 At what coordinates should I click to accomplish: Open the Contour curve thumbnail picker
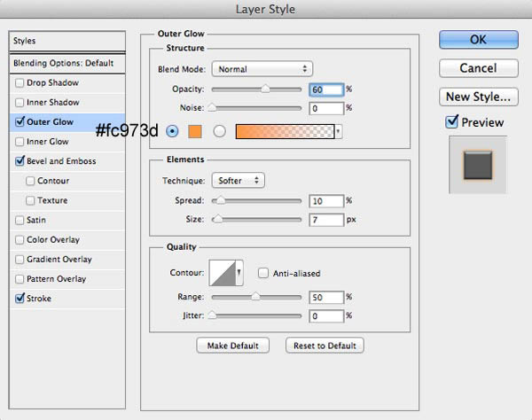(x=223, y=273)
